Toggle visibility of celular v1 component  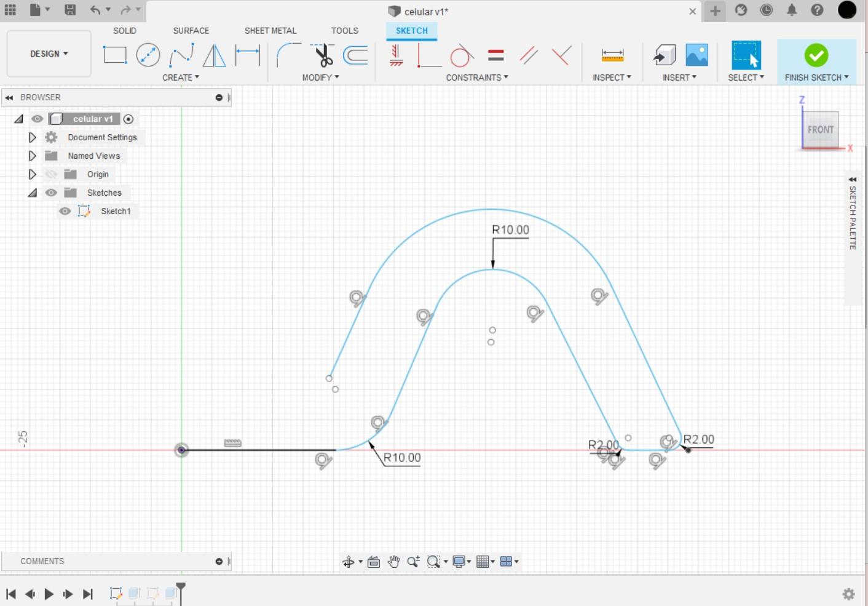37,119
